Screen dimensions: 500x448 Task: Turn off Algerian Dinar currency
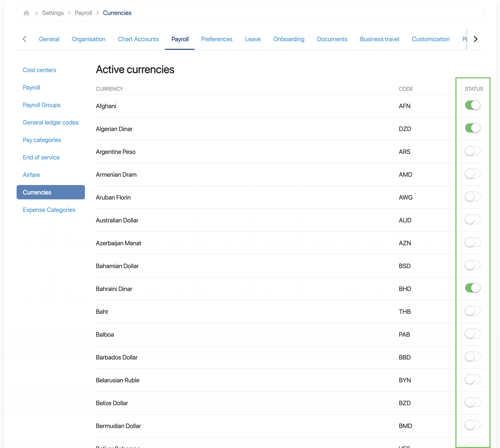click(472, 128)
